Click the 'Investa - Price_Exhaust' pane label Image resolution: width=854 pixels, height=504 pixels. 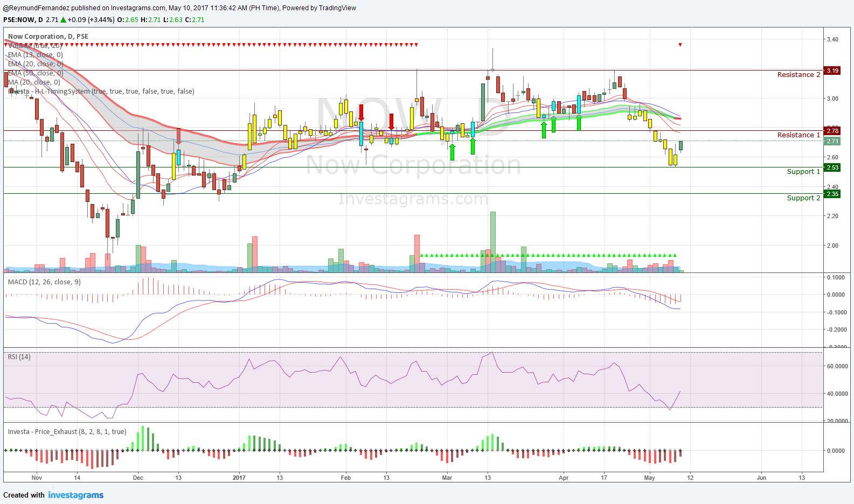click(x=67, y=432)
